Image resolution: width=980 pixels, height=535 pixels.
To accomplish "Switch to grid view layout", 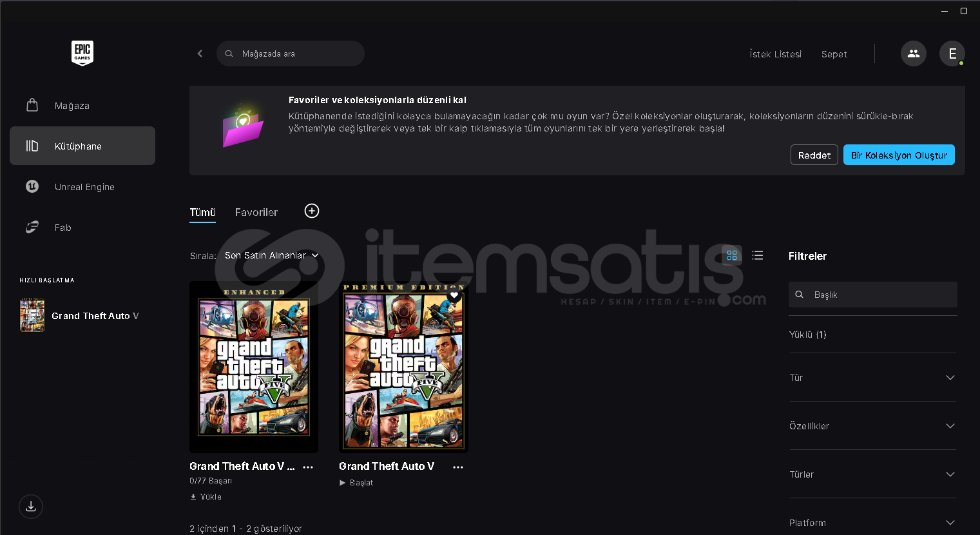I will tap(732, 255).
